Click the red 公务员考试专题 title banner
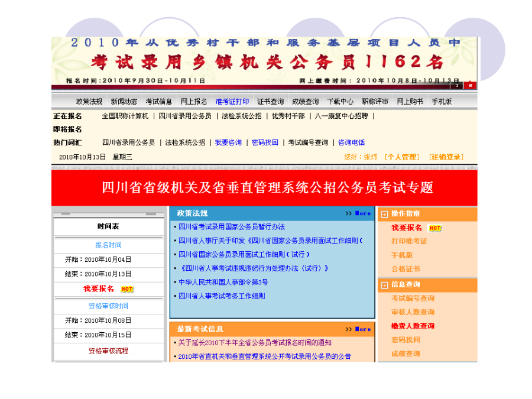Screen dimensions: 532x399 point(264,188)
